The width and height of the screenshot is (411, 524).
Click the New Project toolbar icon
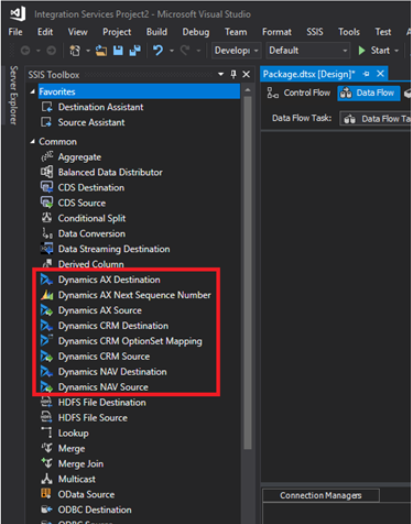(75, 50)
